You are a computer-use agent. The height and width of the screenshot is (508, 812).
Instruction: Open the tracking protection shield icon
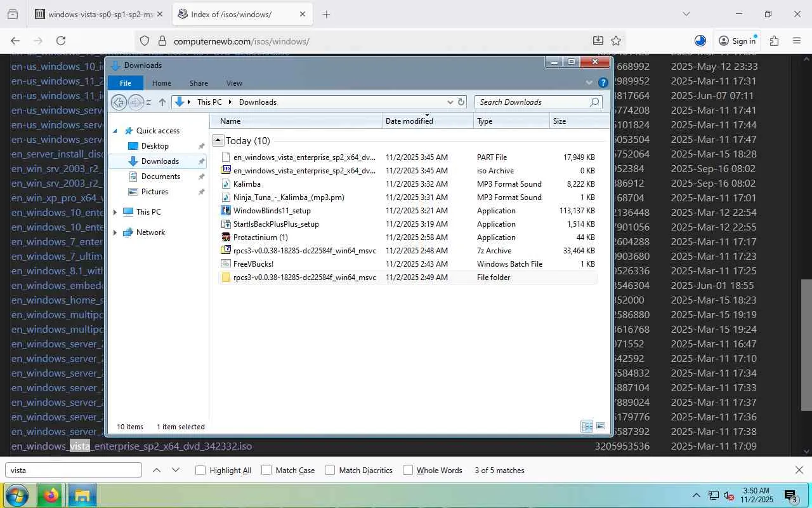point(145,41)
